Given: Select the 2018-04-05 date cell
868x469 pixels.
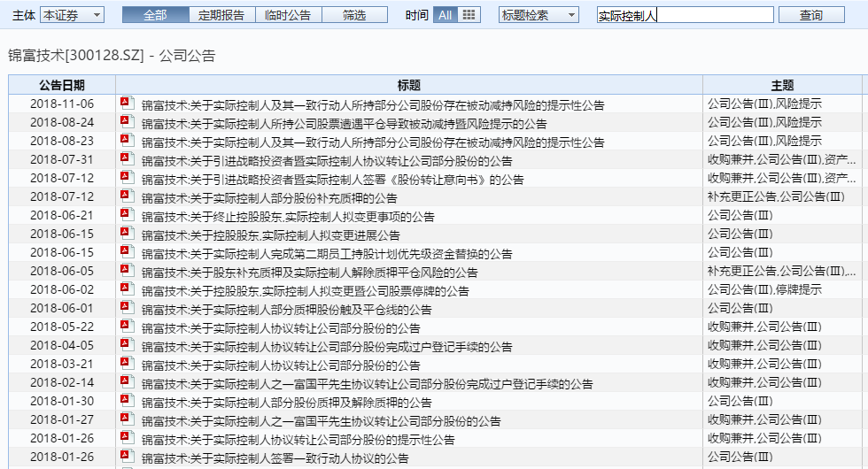Looking at the screenshot, I should pyautogui.click(x=62, y=345).
